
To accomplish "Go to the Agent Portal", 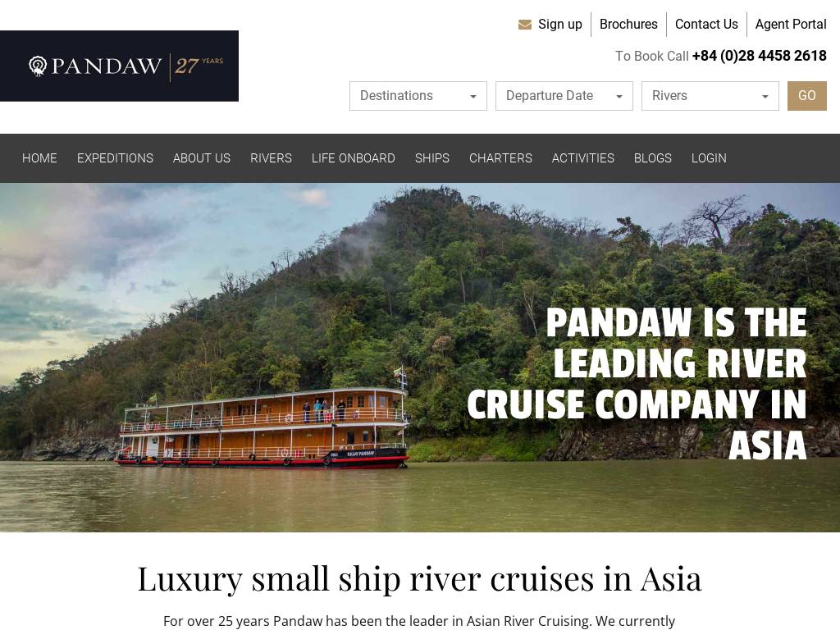I will (791, 25).
